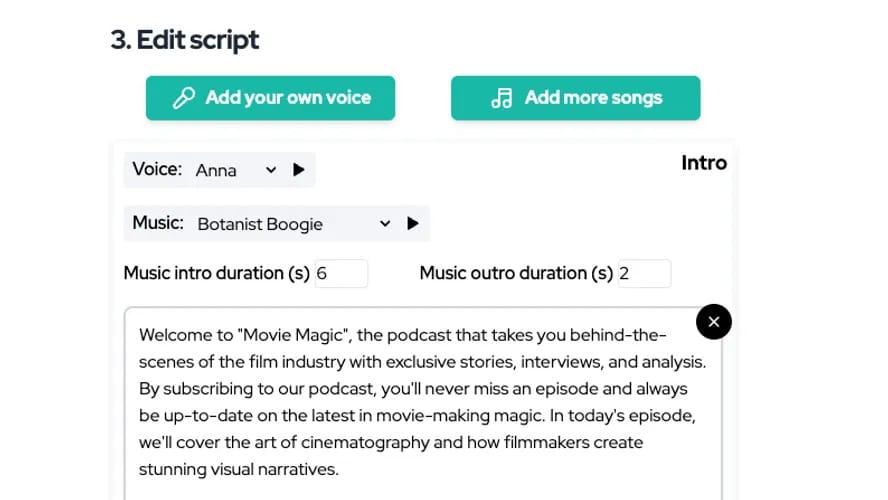Open the Voice dropdown showing Anna
Image resolution: width=888 pixels, height=500 pixels.
click(x=236, y=170)
